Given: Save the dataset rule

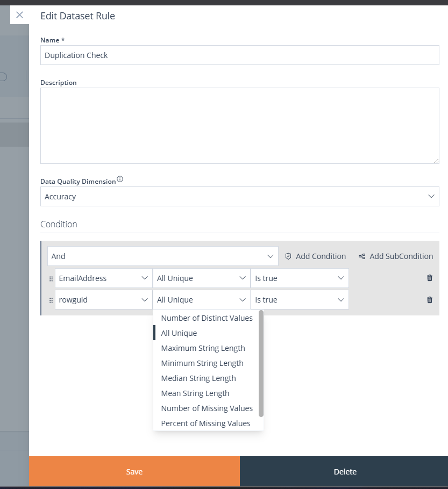Looking at the screenshot, I should (134, 472).
